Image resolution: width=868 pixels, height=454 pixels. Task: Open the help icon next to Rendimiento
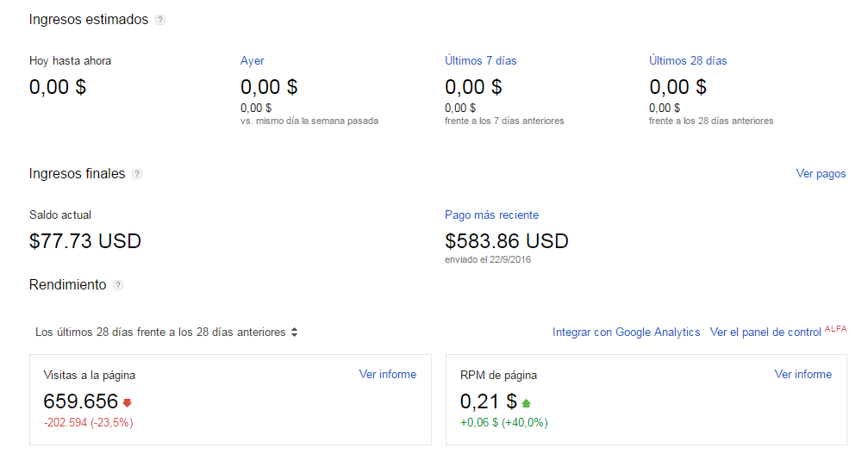click(118, 285)
